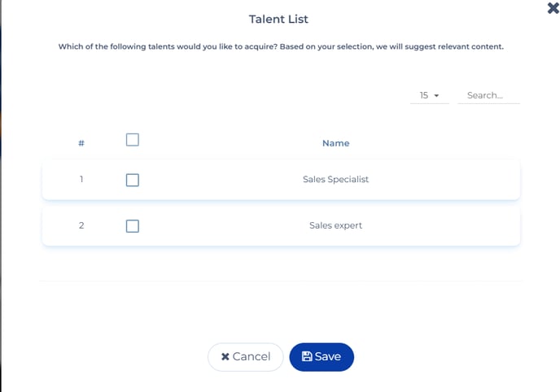Click row number 1 in the table
560x392 pixels.
pos(81,179)
